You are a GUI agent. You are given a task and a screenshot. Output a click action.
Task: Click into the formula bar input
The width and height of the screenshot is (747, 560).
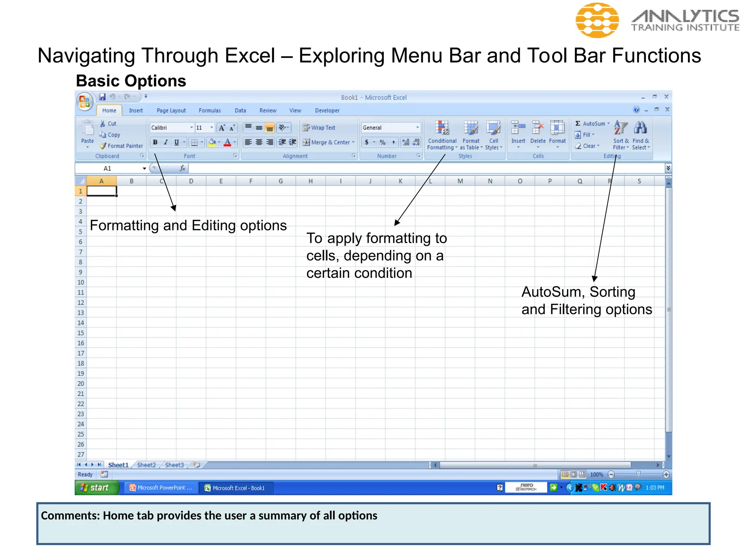(426, 168)
